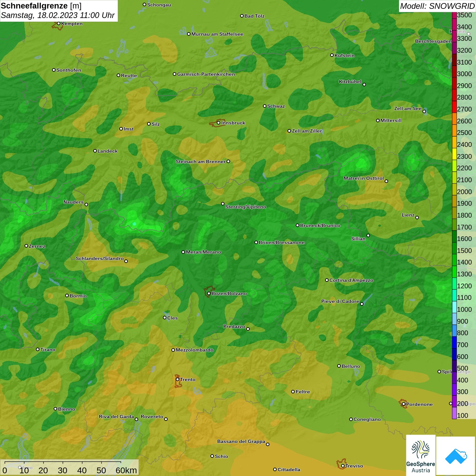Click the Tirano label

(48, 350)
